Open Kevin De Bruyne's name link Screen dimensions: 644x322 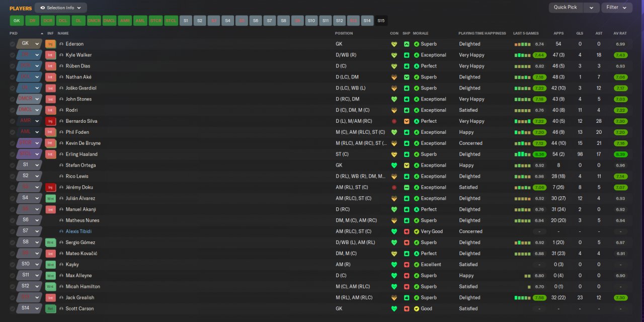click(x=84, y=143)
